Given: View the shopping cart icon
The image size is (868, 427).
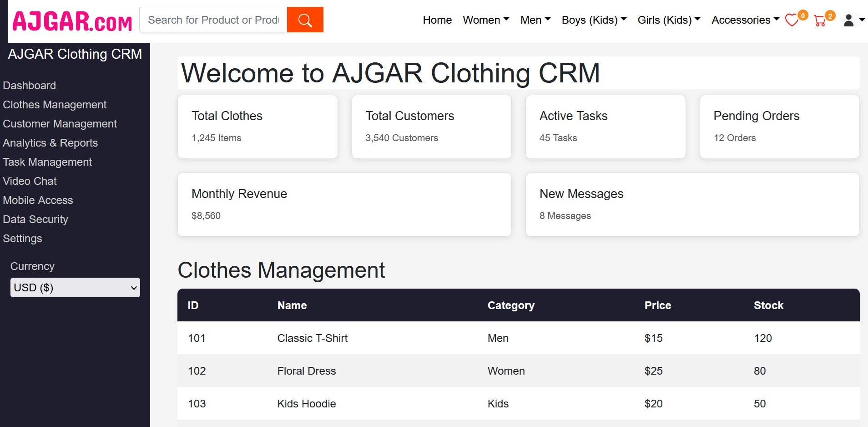Looking at the screenshot, I should point(820,21).
